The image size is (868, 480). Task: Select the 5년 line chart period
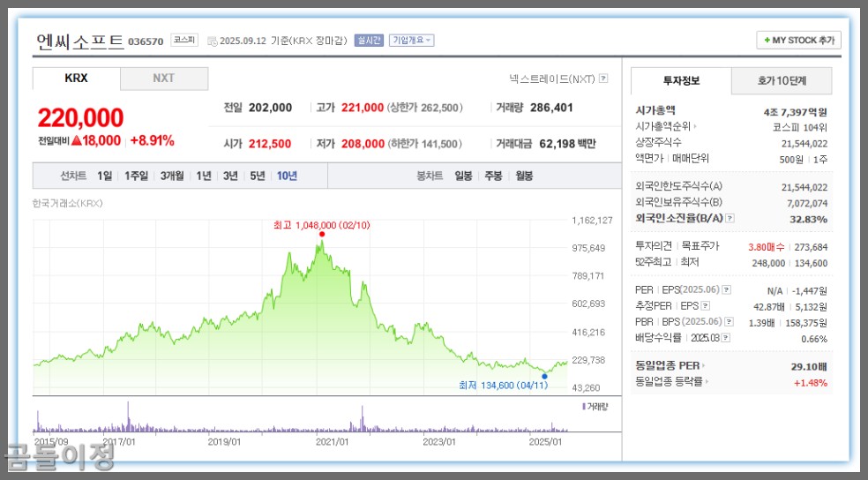pos(258,176)
